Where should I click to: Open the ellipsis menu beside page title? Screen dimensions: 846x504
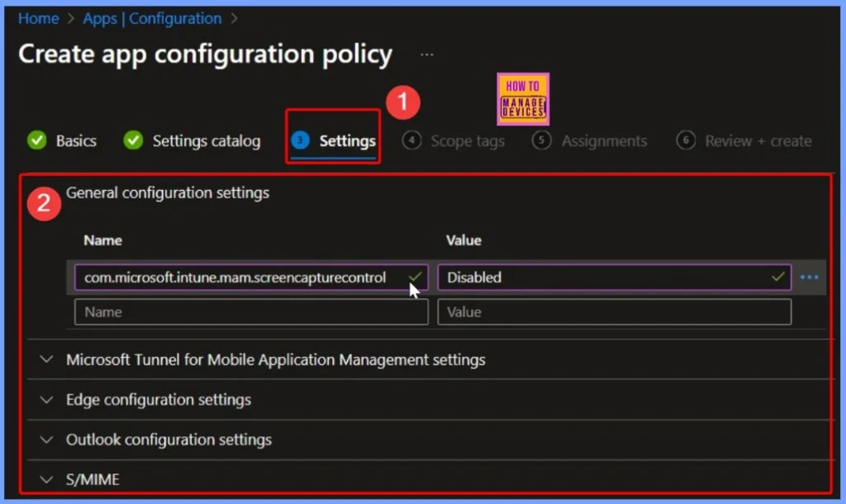click(427, 55)
